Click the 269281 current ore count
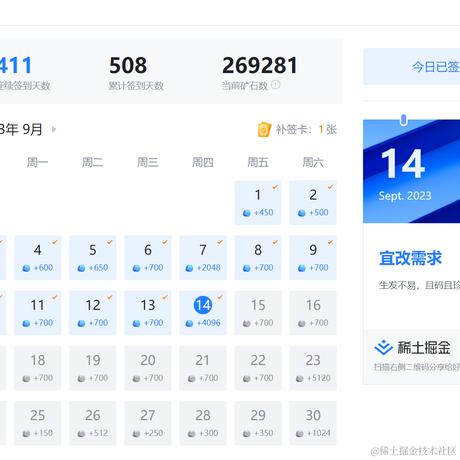 (x=260, y=65)
